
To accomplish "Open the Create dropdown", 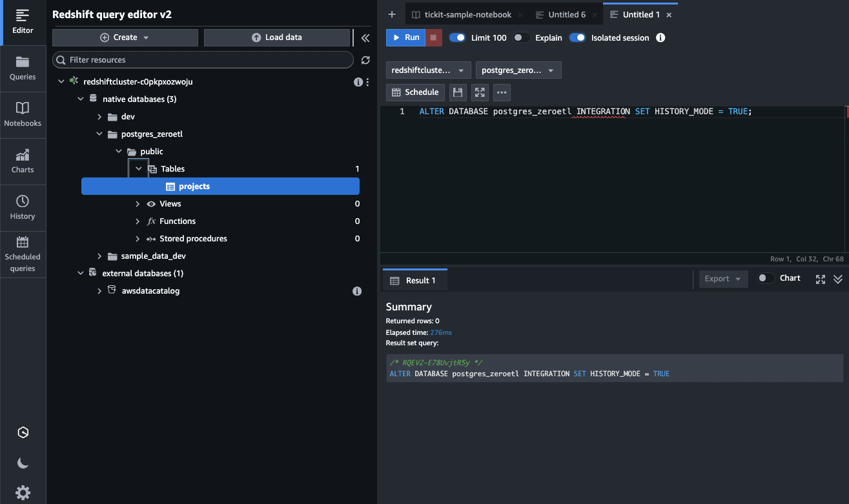I will click(125, 37).
